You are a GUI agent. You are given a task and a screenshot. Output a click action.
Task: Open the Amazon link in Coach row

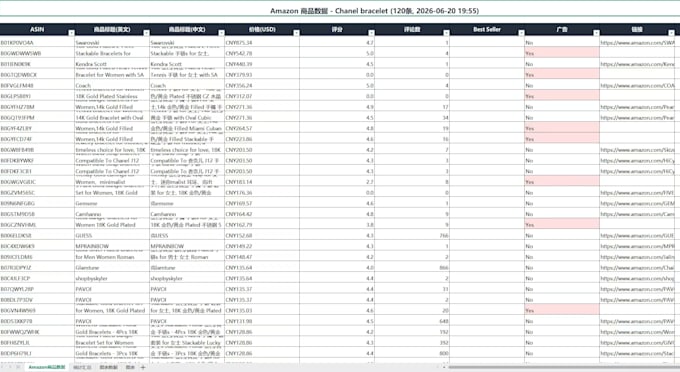click(638, 86)
